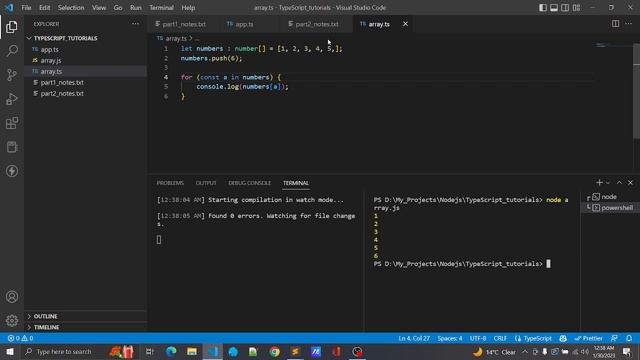
Task: Click the Windows Start button
Action: 10,351
